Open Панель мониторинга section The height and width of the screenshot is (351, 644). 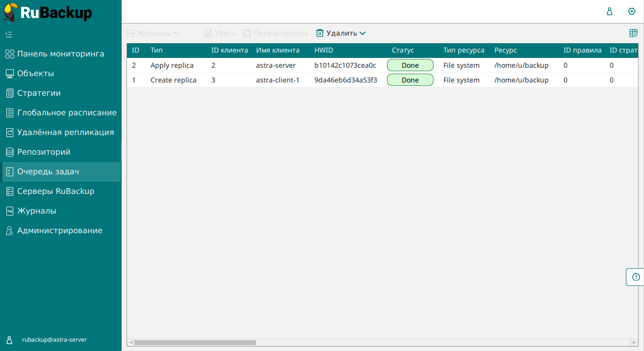pos(60,54)
